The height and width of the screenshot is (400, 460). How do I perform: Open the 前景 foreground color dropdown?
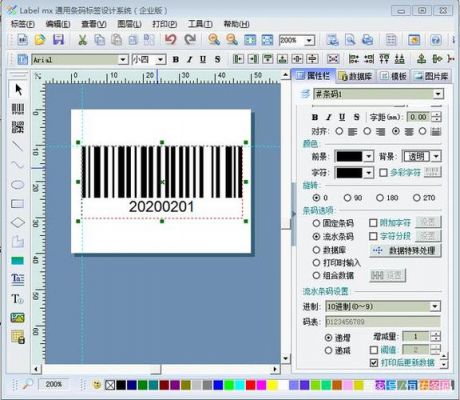tap(368, 156)
